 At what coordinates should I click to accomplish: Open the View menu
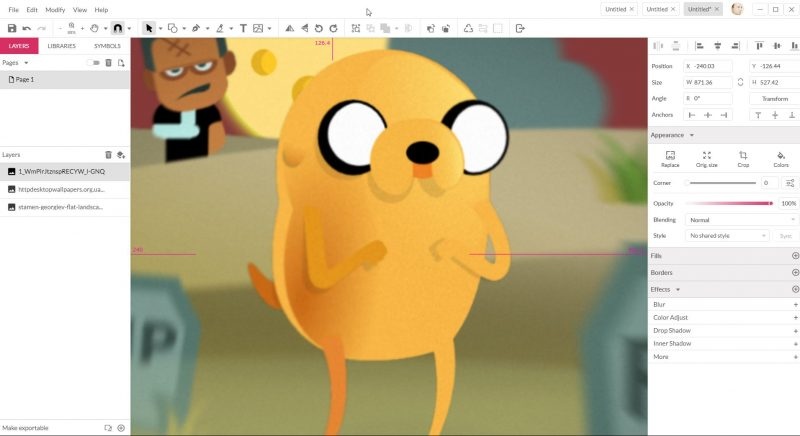[80, 10]
